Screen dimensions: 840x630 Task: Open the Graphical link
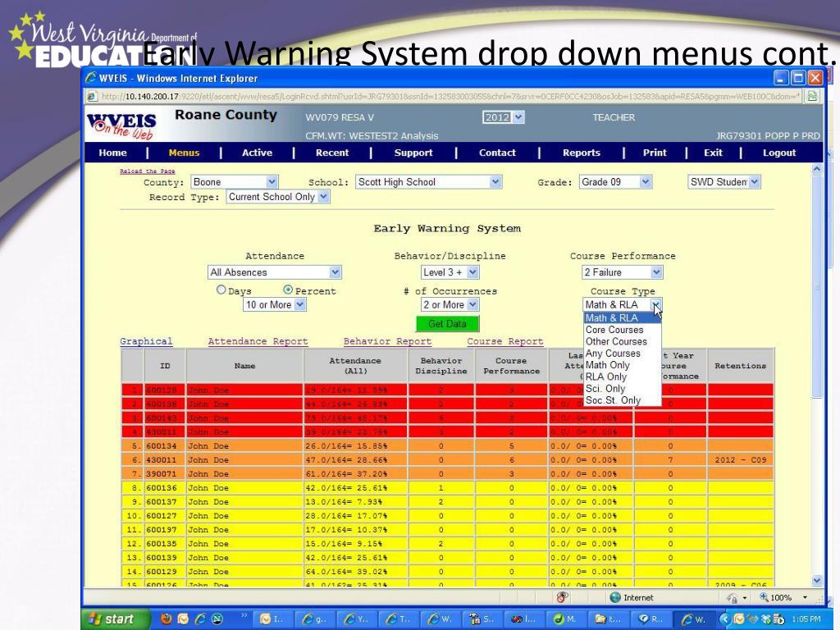(146, 341)
